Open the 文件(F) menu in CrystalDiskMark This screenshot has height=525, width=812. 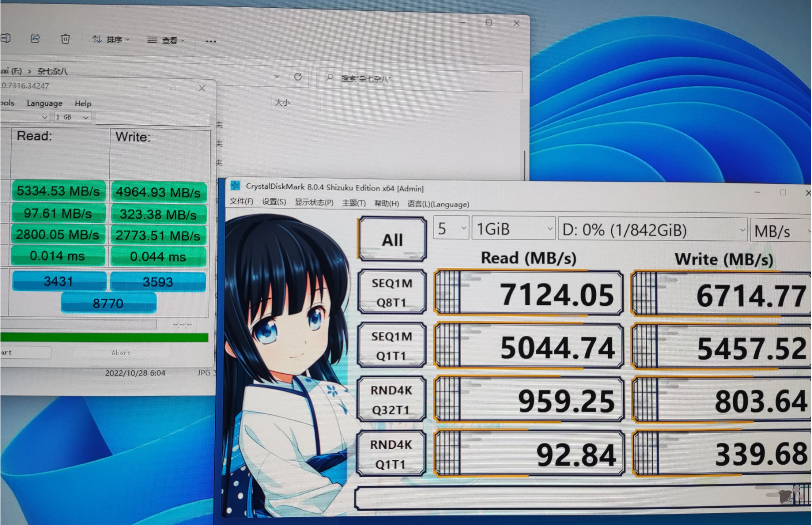[241, 201]
